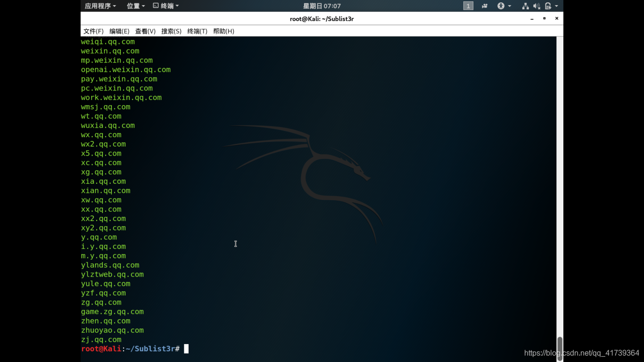Click the line yule.qq.com
The image size is (644, 362).
pyautogui.click(x=106, y=284)
